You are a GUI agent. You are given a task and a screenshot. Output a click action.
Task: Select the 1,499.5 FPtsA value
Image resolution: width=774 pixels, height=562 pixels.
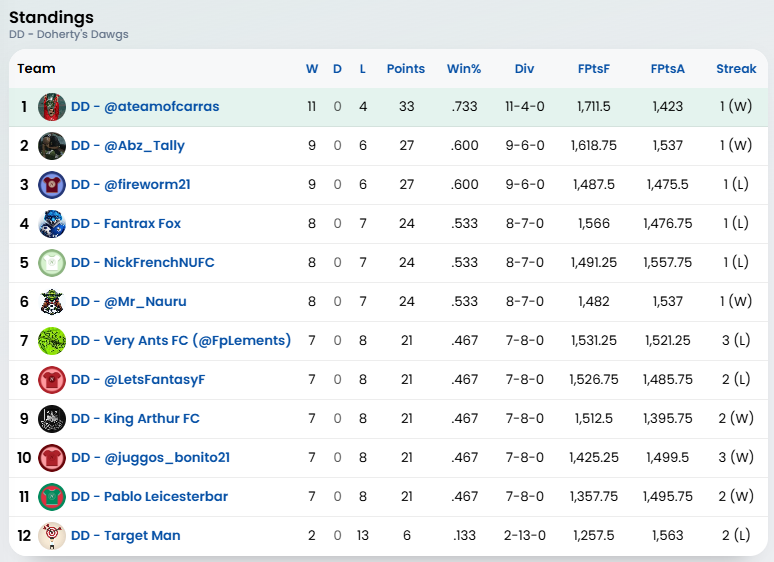click(667, 457)
